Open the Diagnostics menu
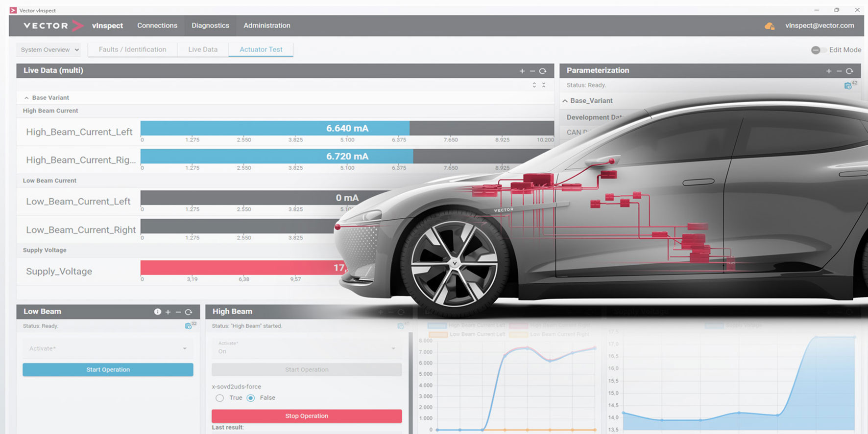868x434 pixels. pos(210,25)
